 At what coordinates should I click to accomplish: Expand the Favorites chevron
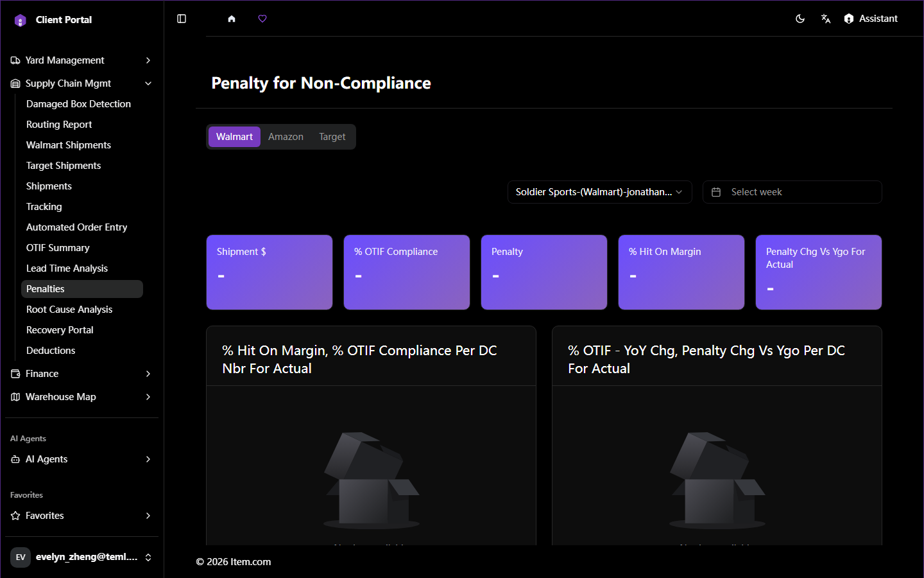point(148,516)
